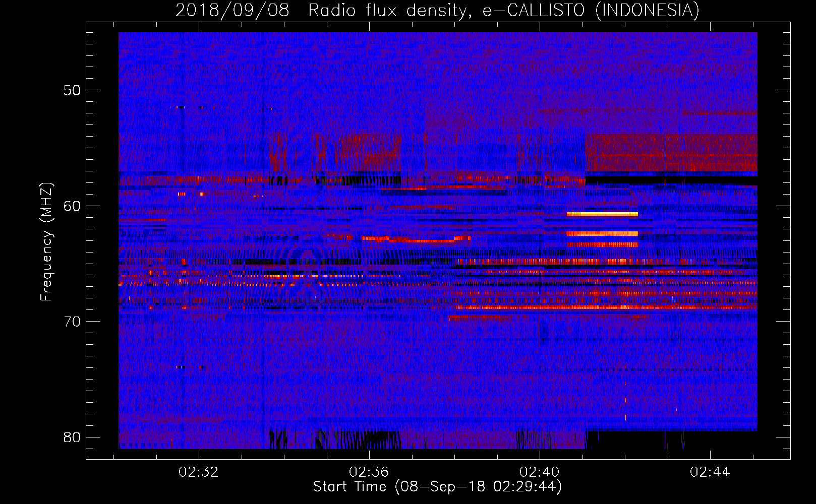The width and height of the screenshot is (816, 504).
Task: Click the 02:32 time tick label
Action: (199, 472)
